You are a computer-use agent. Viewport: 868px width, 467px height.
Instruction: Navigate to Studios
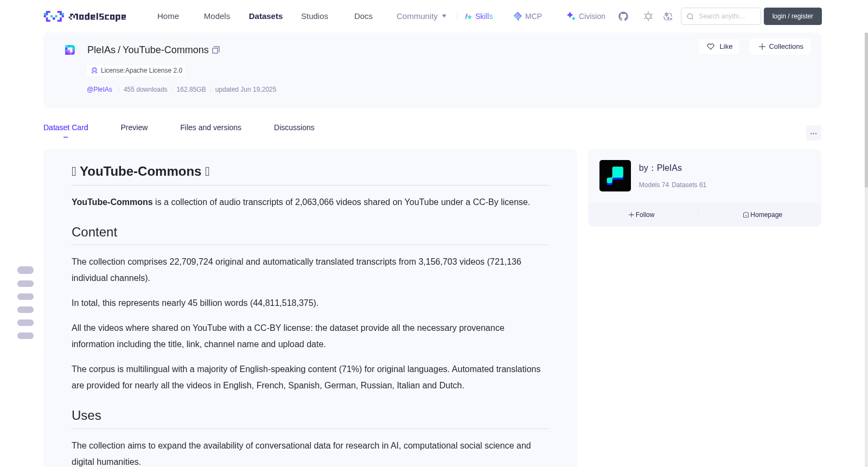coord(315,16)
